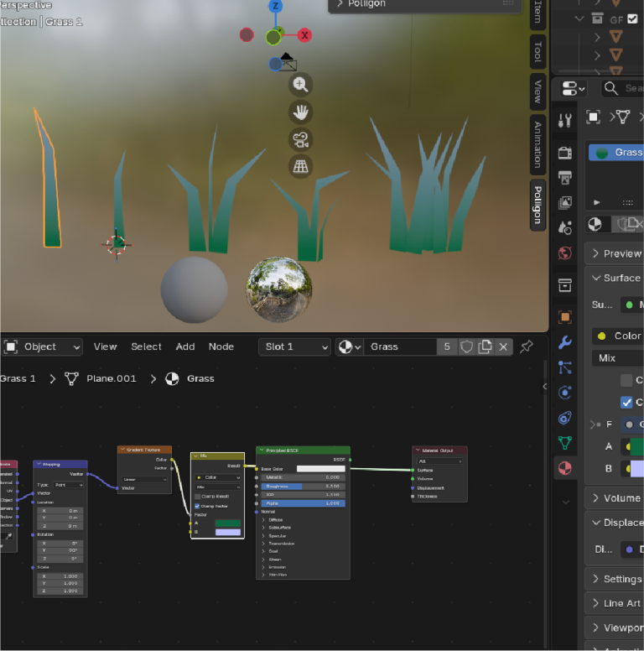Screen dimensions: 644x651
Task: Click Plane.001 in the node breadcrumb
Action: 111,378
